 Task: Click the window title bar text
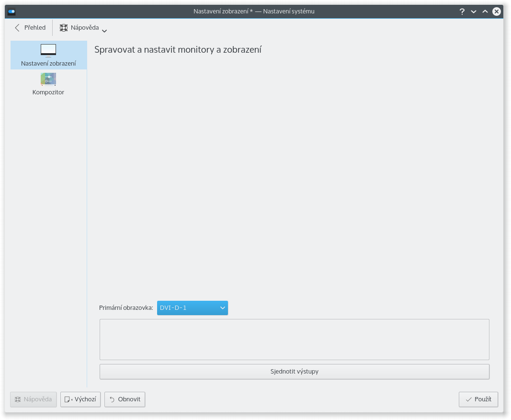254,11
